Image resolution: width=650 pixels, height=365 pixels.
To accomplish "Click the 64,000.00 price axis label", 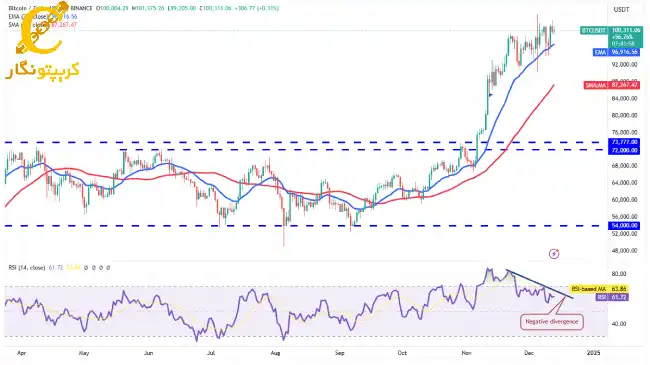I will pos(625,183).
